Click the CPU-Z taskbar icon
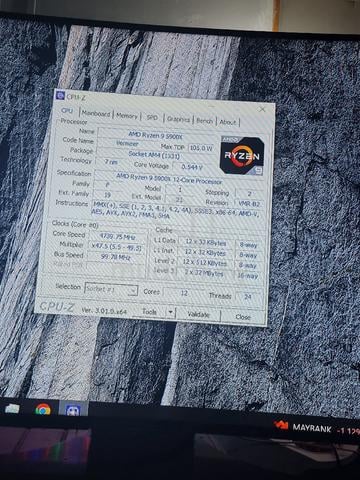This screenshot has height=480, width=360. (x=73, y=410)
